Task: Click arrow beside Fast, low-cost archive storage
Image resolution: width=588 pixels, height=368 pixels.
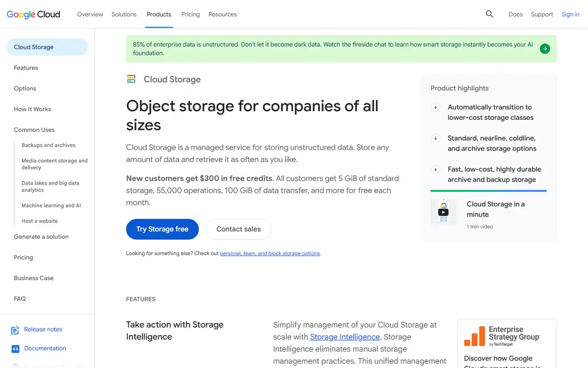Action: coord(435,170)
